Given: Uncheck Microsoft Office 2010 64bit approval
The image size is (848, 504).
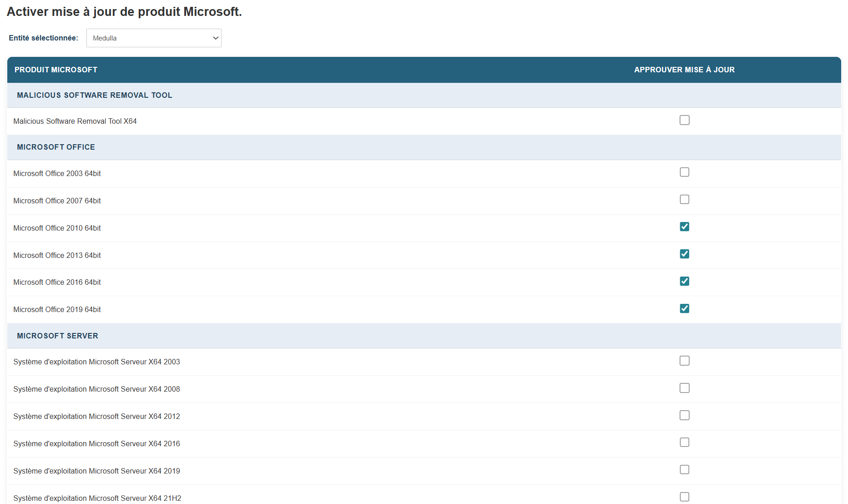Looking at the screenshot, I should pos(684,227).
